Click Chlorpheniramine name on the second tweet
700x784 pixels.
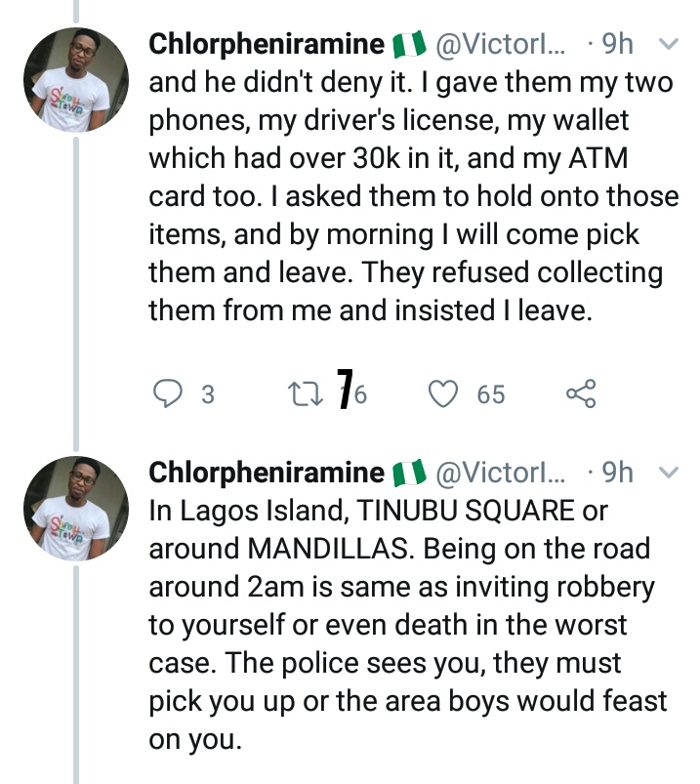(266, 474)
